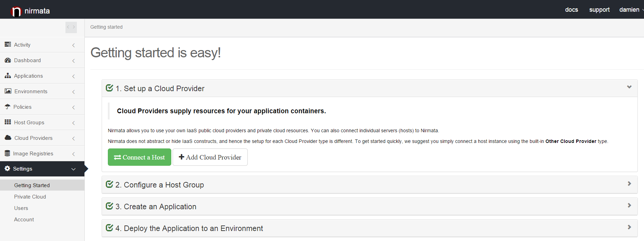Click the Environments picture icon
This screenshot has height=241, width=644.
[8, 91]
